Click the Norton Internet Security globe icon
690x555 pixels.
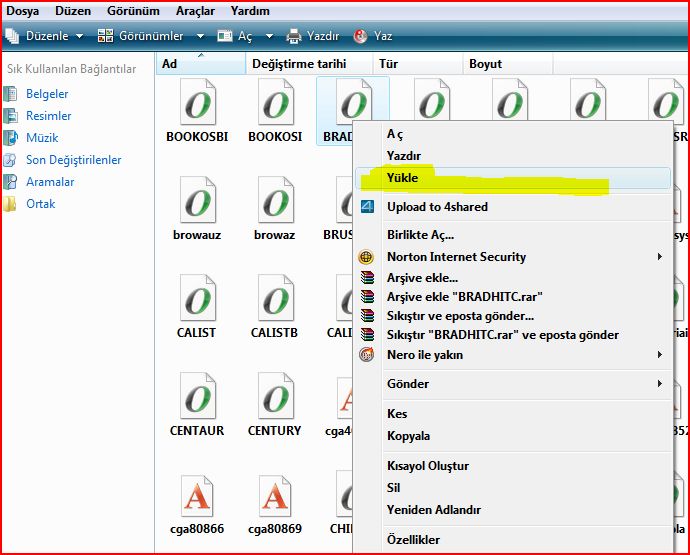[367, 257]
